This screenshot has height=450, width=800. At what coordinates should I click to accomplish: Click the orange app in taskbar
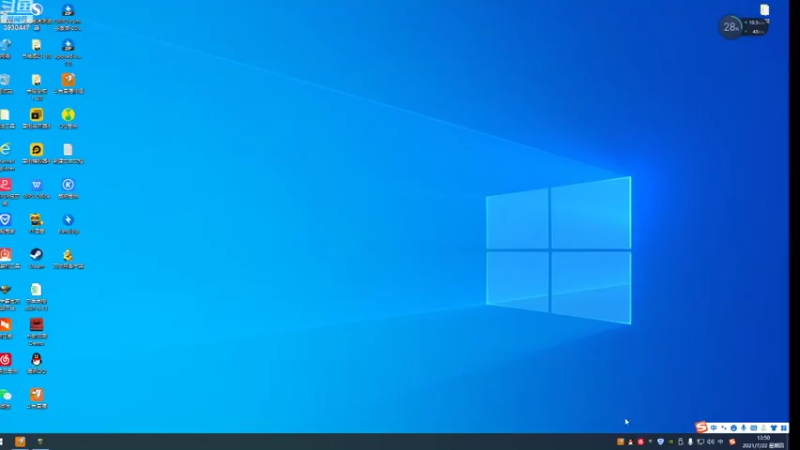tap(20, 442)
